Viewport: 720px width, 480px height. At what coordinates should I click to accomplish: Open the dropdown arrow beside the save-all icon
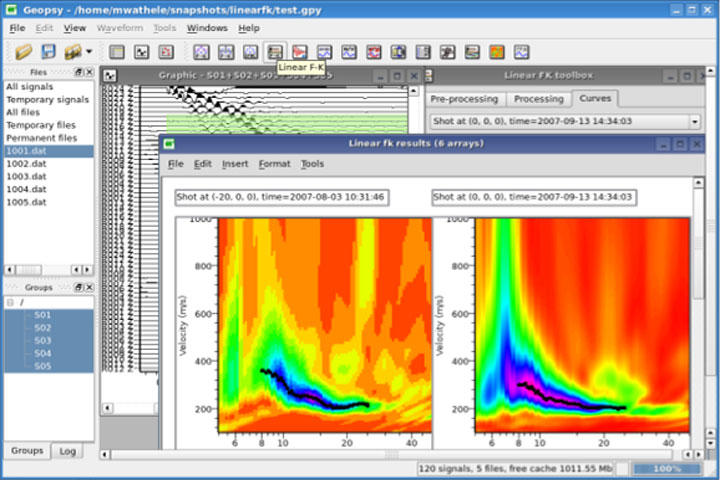pyautogui.click(x=89, y=52)
